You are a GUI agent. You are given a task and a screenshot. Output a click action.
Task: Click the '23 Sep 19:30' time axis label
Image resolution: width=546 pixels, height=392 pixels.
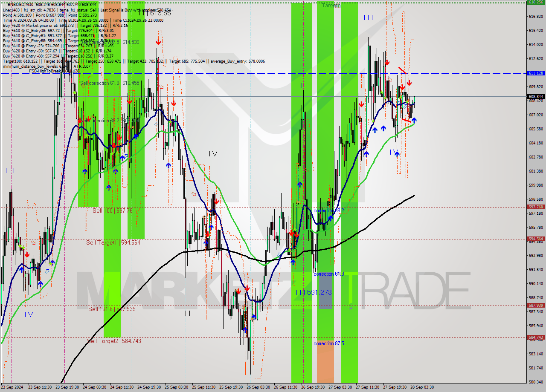(x=67, y=387)
